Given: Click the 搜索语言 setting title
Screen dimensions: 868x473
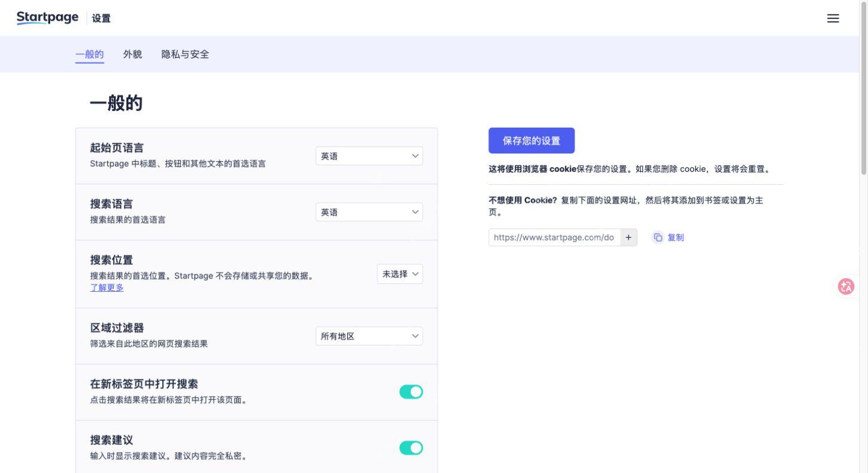Looking at the screenshot, I should tap(112, 204).
